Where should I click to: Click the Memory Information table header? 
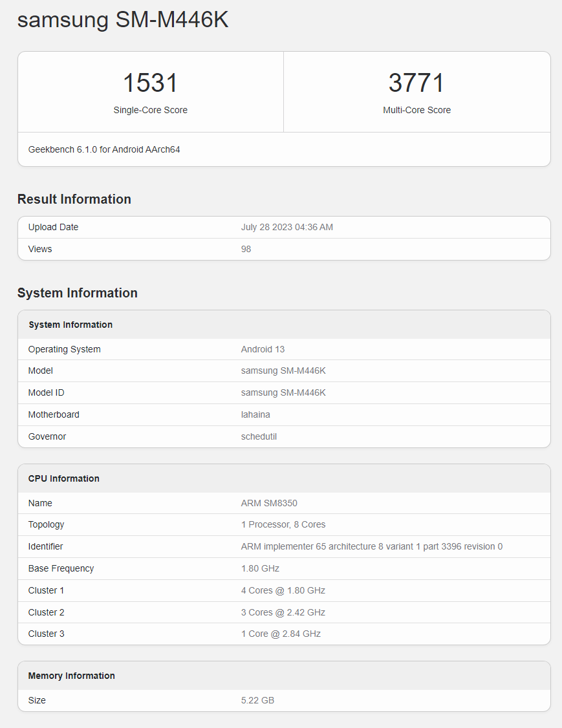coord(72,676)
